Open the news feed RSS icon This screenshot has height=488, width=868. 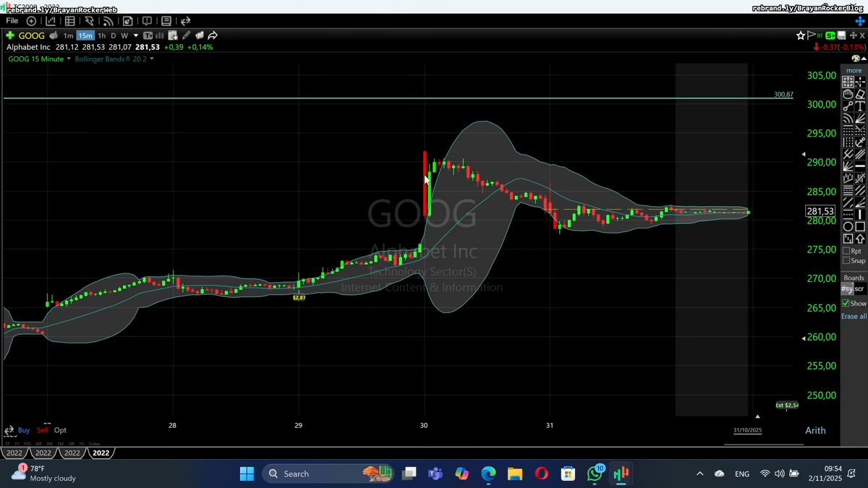click(107, 22)
